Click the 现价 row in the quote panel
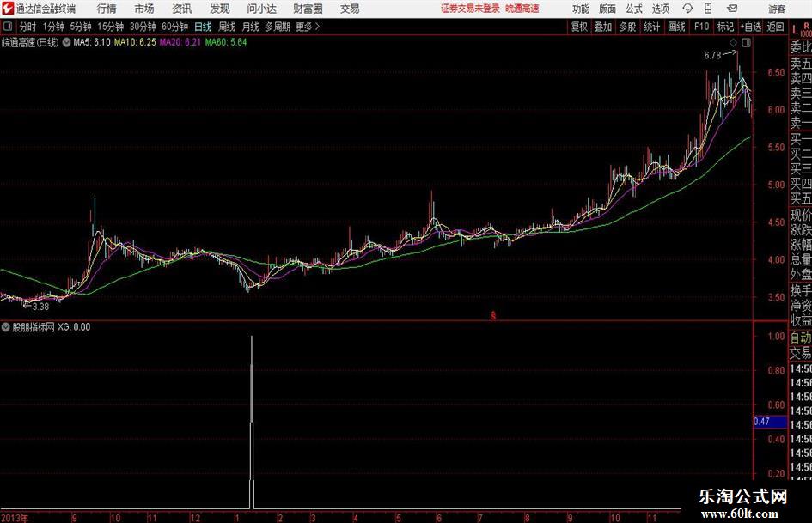The width and height of the screenshot is (812, 523). pos(801,215)
